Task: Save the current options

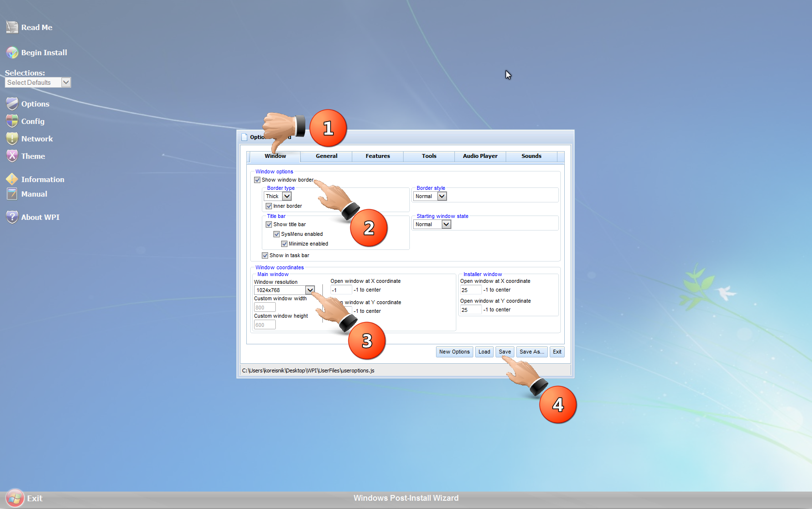Action: (505, 352)
